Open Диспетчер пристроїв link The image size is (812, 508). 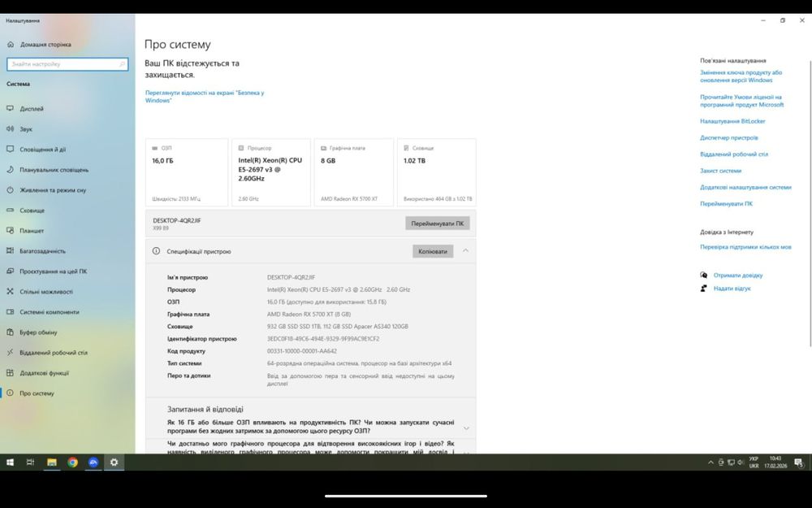click(729, 138)
